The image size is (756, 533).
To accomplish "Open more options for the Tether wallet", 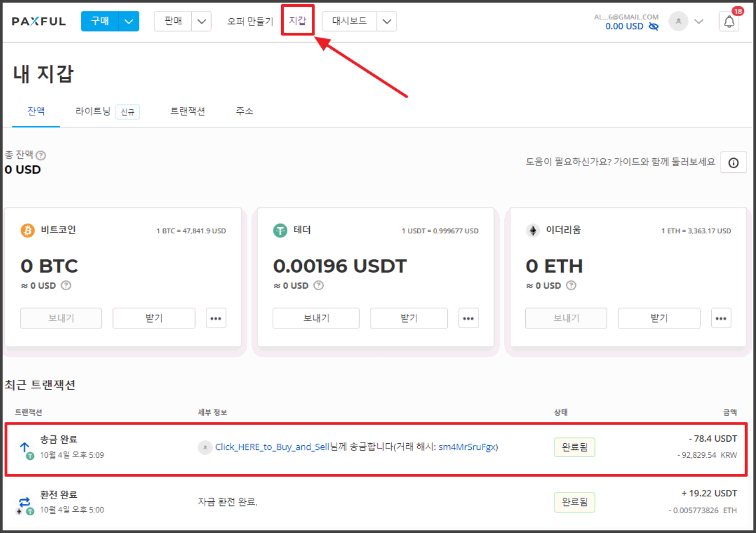I will pos(468,318).
